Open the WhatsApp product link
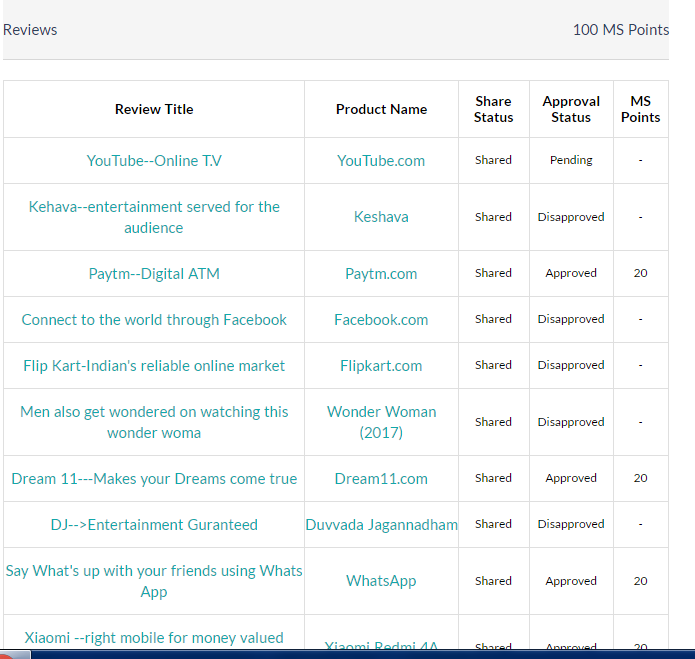The image size is (695, 659). tap(381, 581)
